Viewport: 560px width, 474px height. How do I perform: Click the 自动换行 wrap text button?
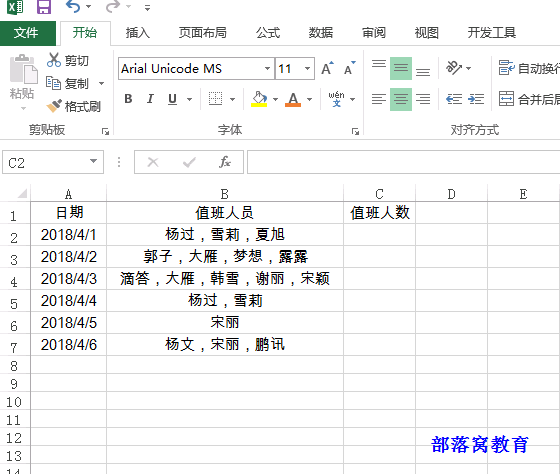click(x=529, y=68)
